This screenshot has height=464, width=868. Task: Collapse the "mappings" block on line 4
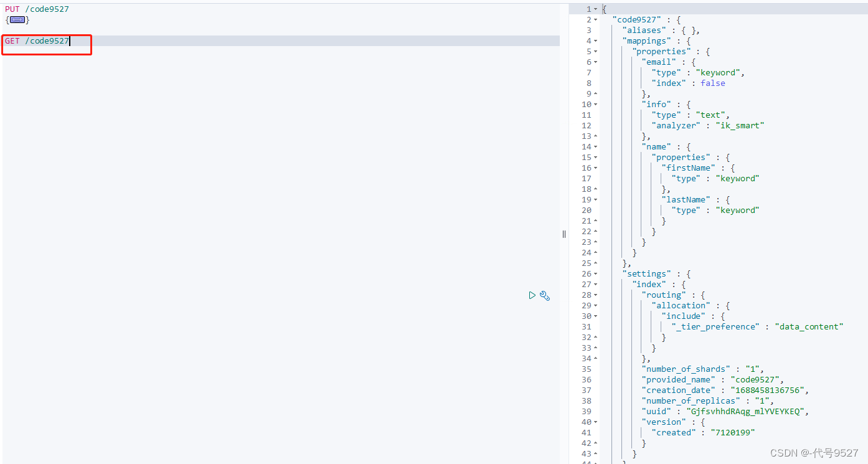click(596, 40)
